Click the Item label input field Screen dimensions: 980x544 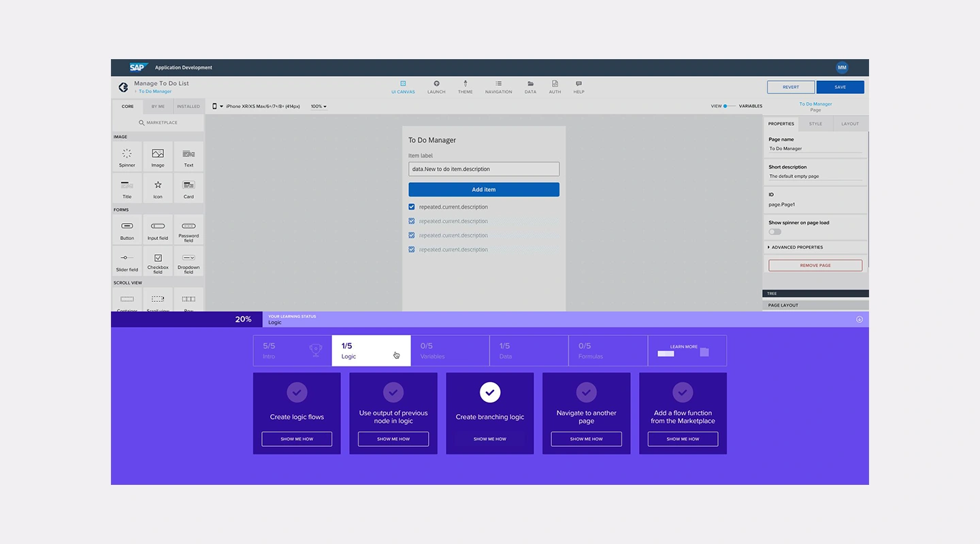pos(484,169)
